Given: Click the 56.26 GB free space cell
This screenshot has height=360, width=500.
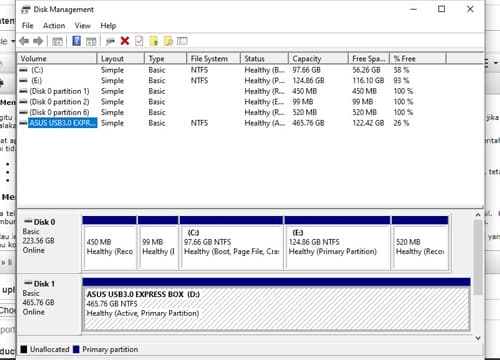Looking at the screenshot, I should click(x=366, y=70).
